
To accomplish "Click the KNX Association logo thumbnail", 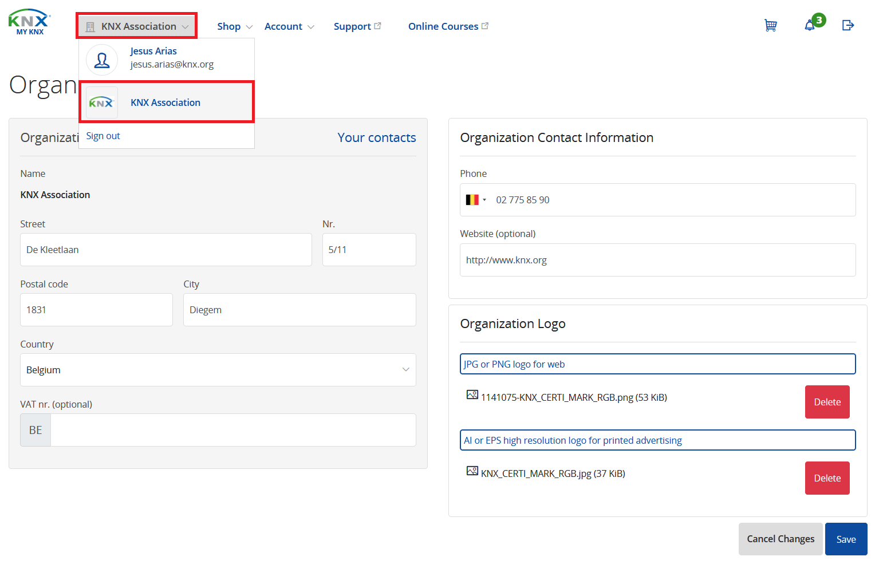I will tap(102, 102).
